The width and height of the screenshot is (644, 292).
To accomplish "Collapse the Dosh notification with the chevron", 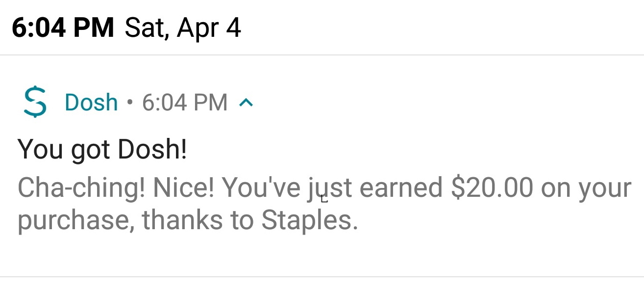I will [246, 103].
